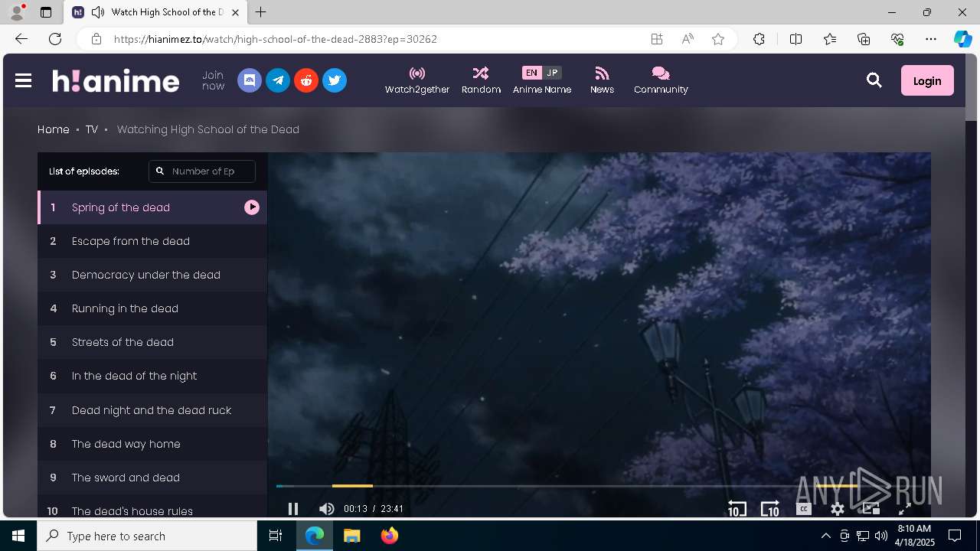Click the Login button
Screen dimensions: 980x551
click(x=927, y=80)
